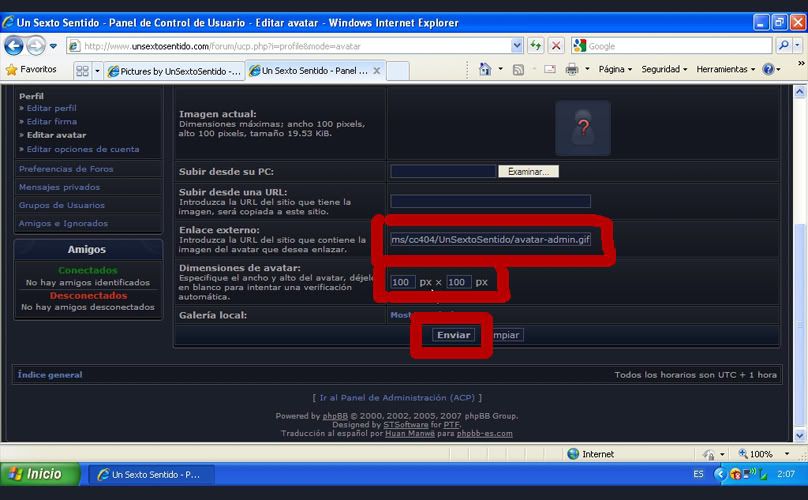
Task: Open Grupos de Usuarios section
Action: tap(61, 205)
